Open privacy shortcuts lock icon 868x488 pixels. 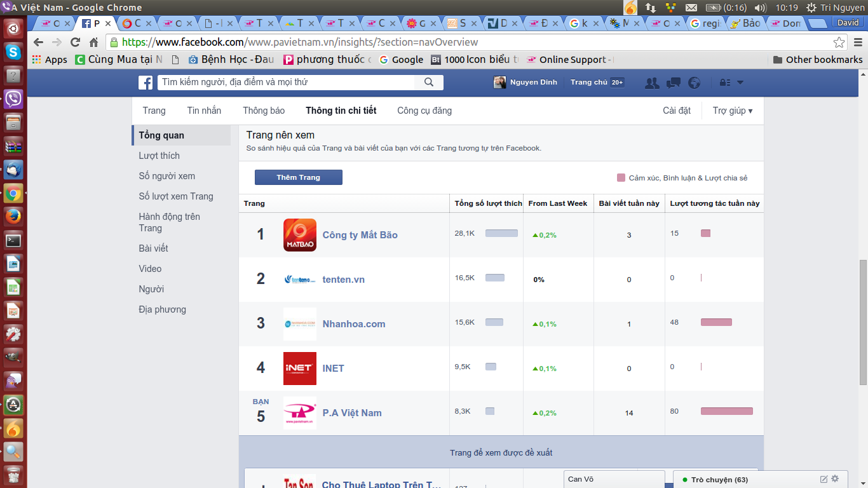(724, 83)
